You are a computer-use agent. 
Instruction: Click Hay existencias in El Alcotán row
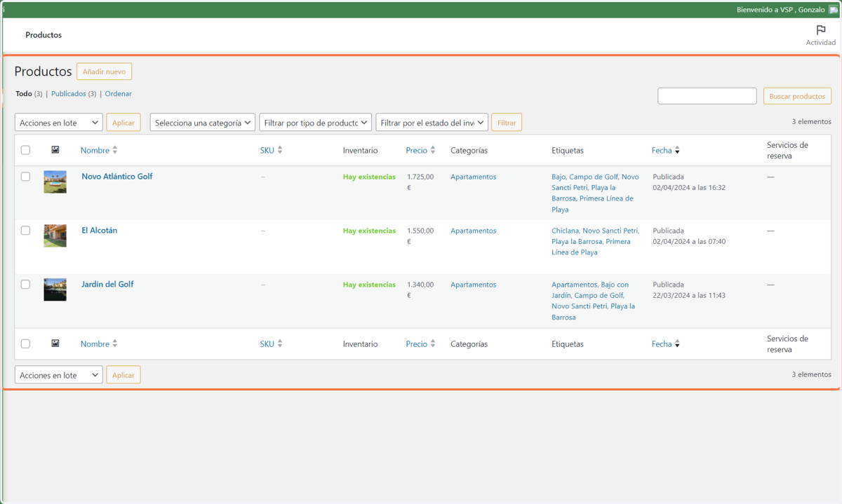(x=369, y=231)
